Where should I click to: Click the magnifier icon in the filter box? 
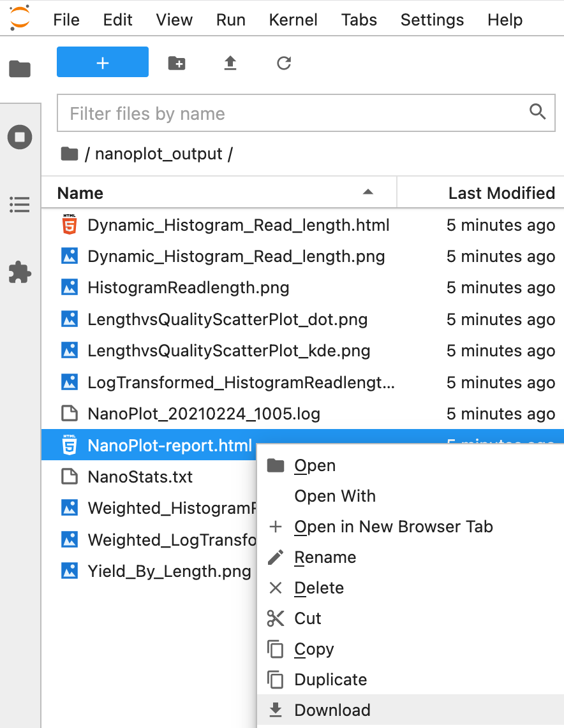point(538,112)
